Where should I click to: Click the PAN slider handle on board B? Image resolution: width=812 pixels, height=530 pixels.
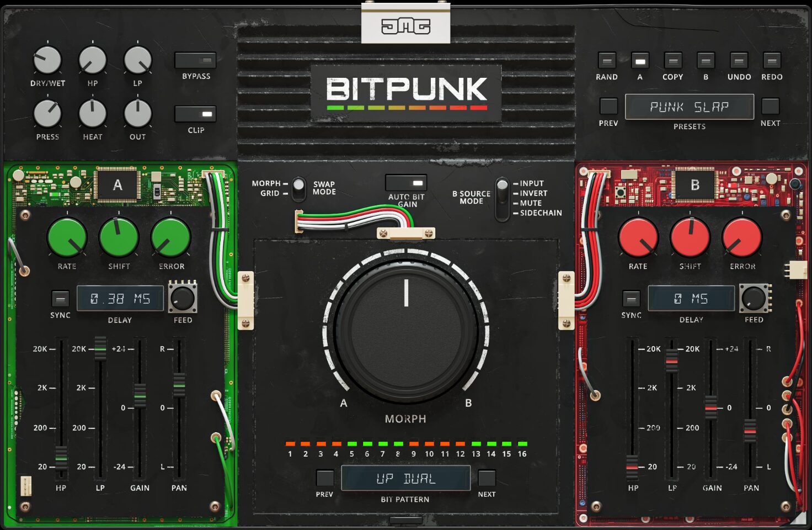(x=750, y=431)
